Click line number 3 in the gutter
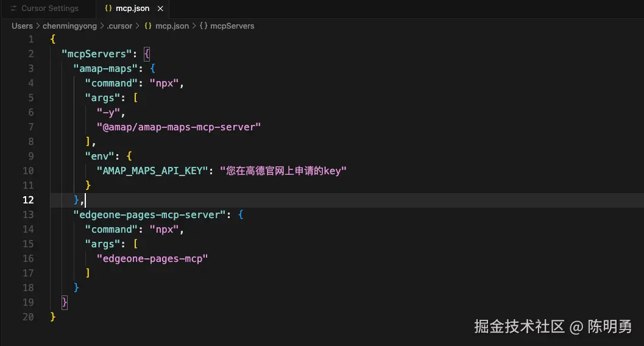The width and height of the screenshot is (644, 346). [x=31, y=68]
